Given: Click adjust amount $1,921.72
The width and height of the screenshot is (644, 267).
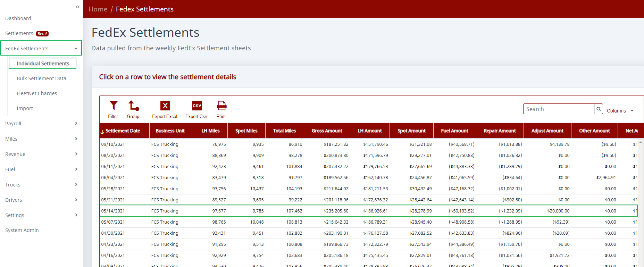Looking at the screenshot, I should (x=560, y=255).
